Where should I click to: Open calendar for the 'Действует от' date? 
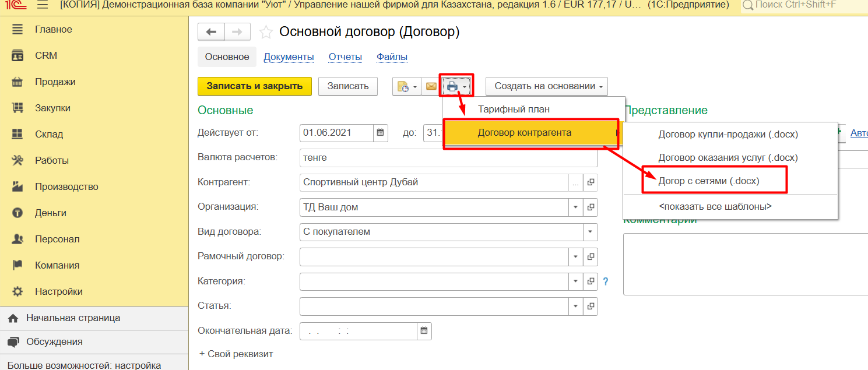[x=380, y=133]
